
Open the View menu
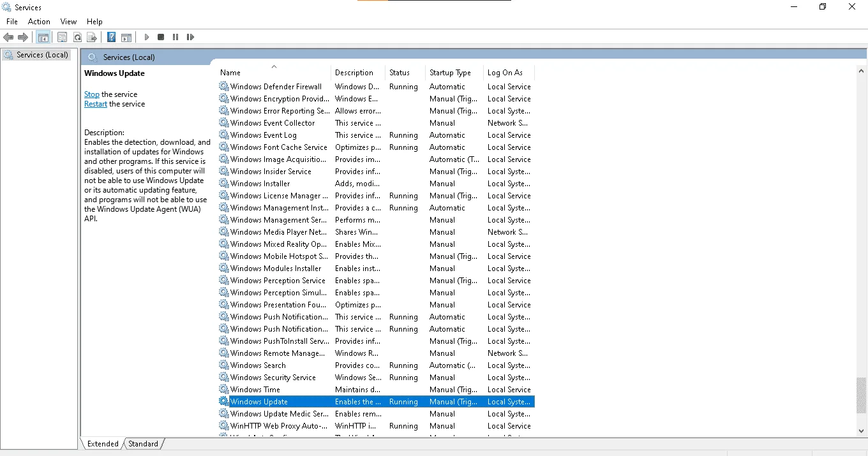click(69, 22)
